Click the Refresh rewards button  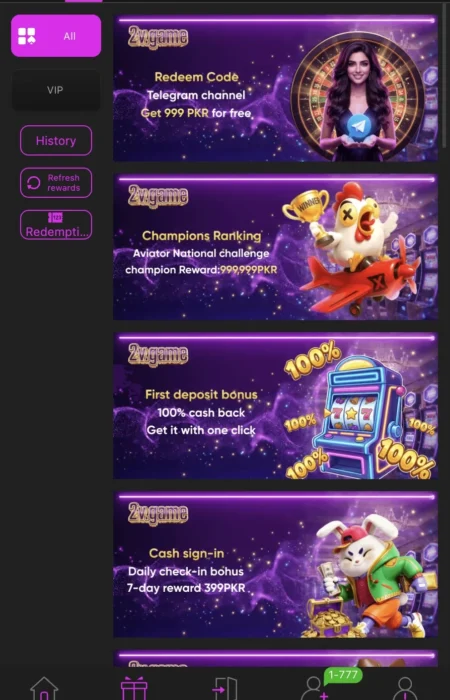(x=56, y=183)
